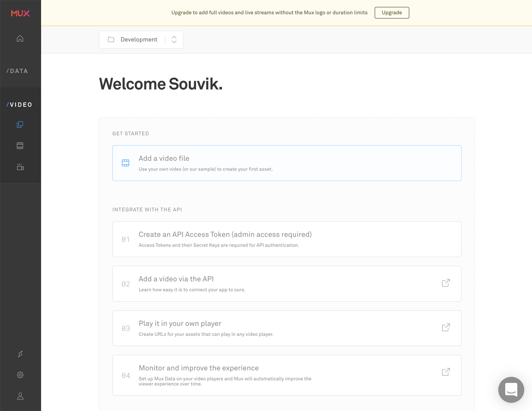Open the chat support bubble

pyautogui.click(x=511, y=390)
